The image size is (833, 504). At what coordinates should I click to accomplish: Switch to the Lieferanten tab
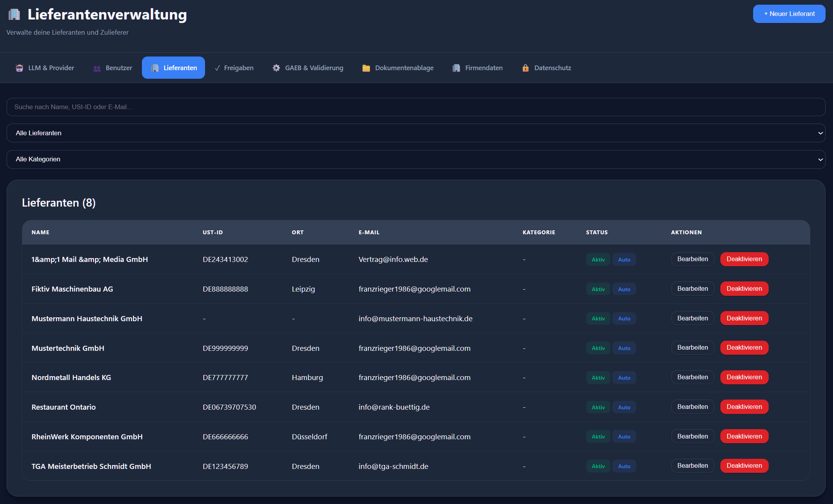173,68
